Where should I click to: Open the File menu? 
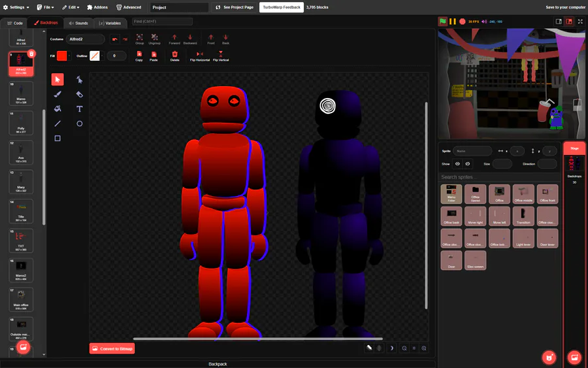(45, 7)
